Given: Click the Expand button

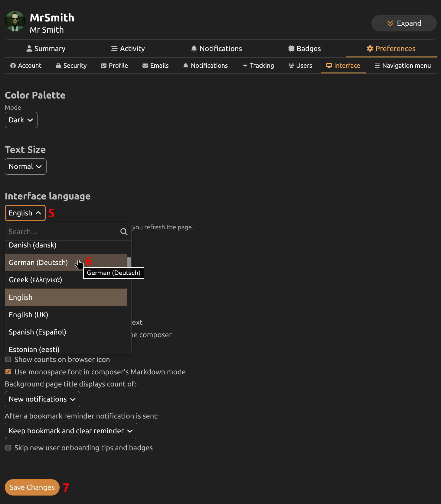Looking at the screenshot, I should pos(404,23).
